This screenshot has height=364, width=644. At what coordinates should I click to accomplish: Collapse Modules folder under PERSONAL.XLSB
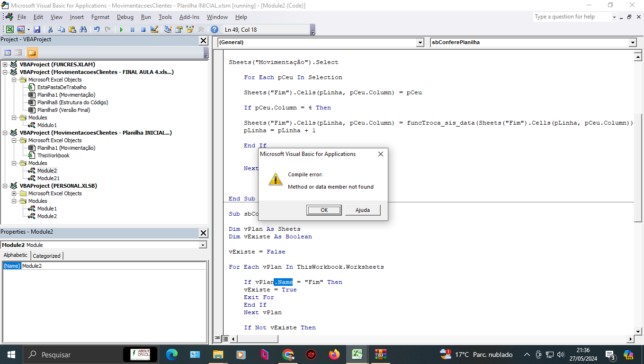[x=14, y=201]
